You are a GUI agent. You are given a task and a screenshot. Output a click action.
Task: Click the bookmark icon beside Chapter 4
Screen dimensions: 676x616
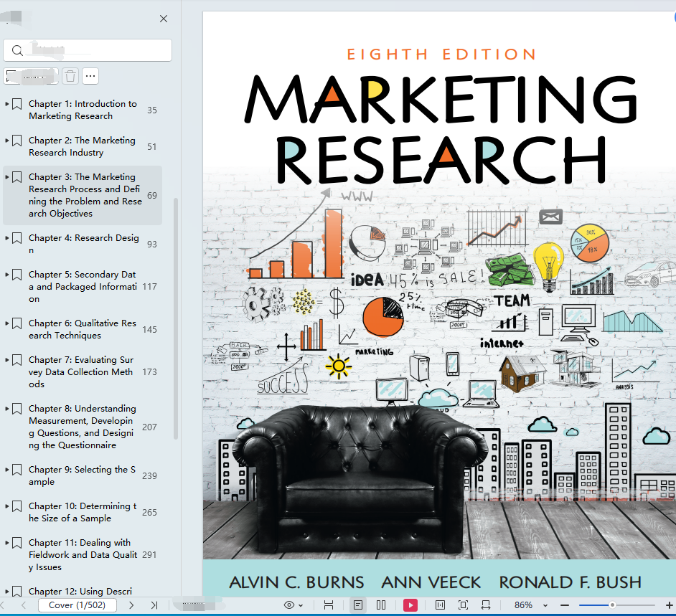[x=17, y=238]
